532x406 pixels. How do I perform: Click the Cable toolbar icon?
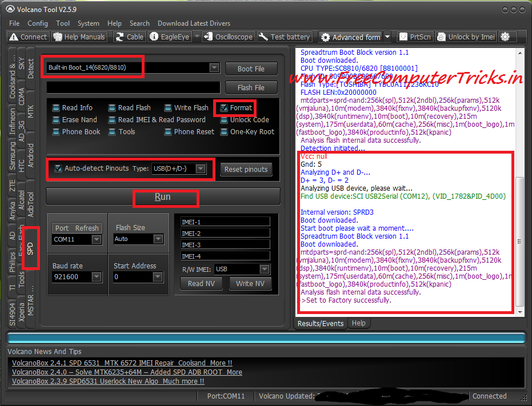[130, 37]
